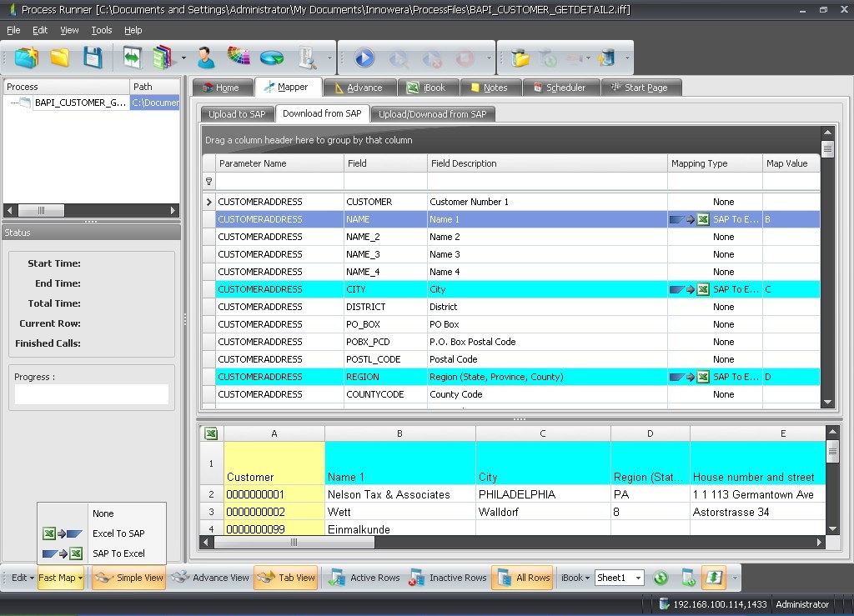This screenshot has width=854, height=616.
Task: Click the green refresh icon beside Sheet1
Action: coord(661,578)
